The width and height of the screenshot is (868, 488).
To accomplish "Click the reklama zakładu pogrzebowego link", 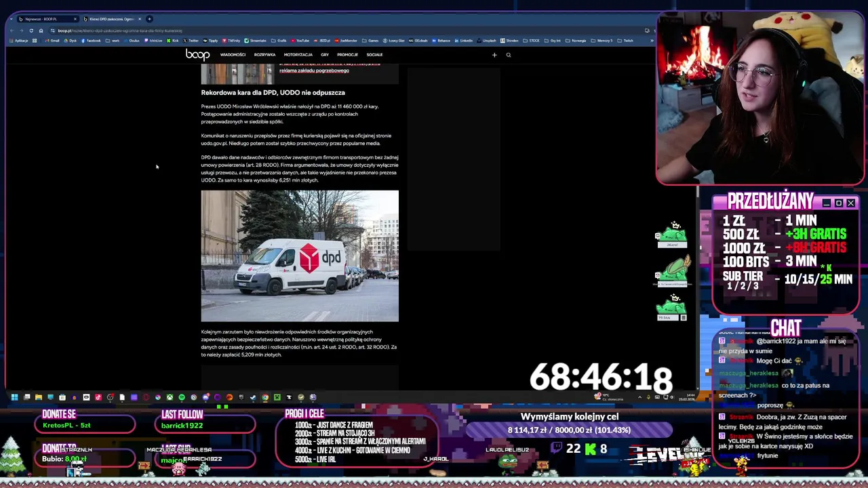I will 314,70.
